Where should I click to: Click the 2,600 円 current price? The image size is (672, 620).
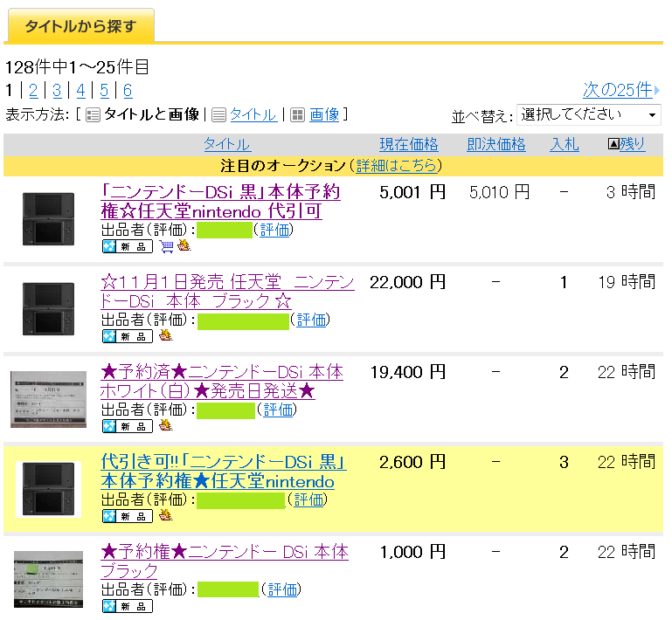coord(412,462)
